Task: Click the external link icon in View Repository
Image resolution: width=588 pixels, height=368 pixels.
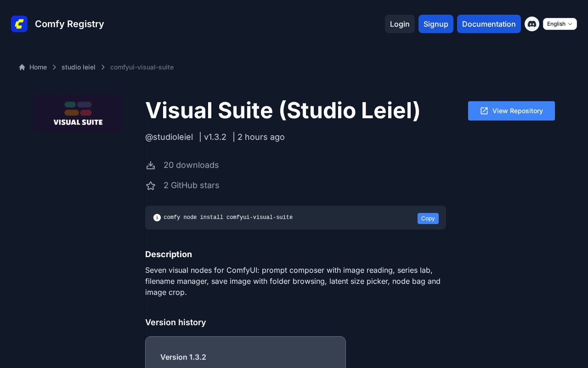Action: click(484, 111)
